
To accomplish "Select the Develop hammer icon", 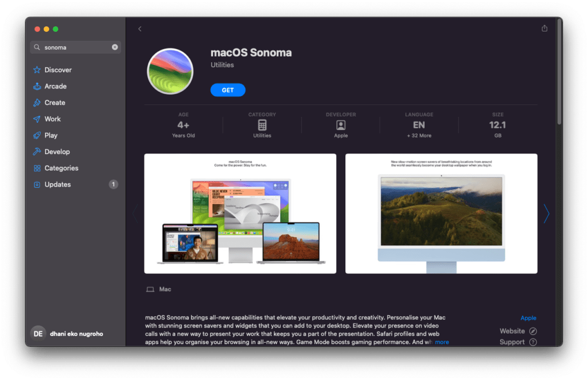I will tap(37, 152).
